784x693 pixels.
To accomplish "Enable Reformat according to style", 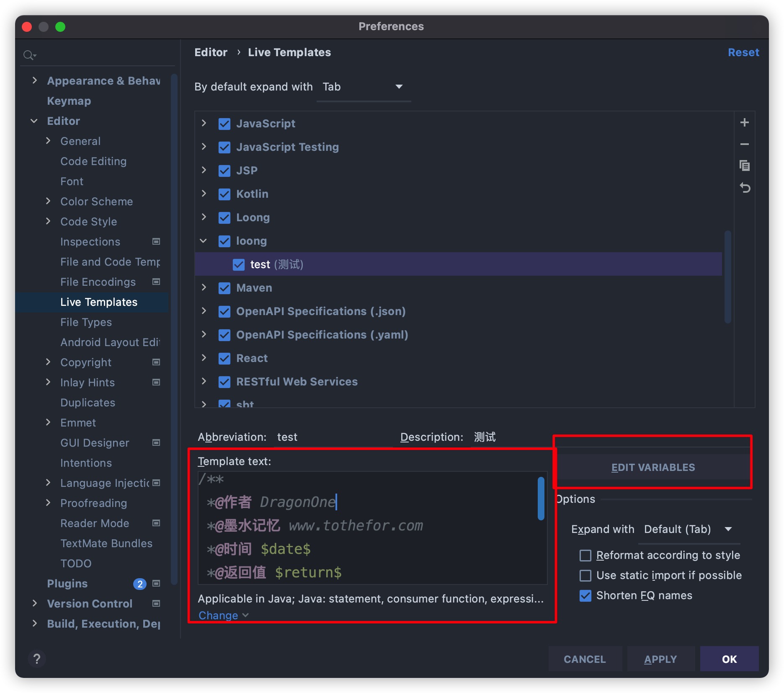I will (585, 555).
